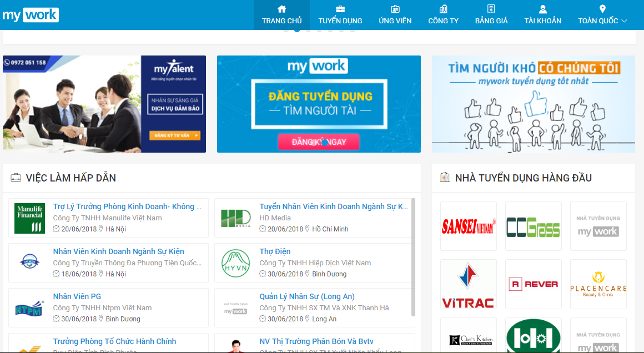Image resolution: width=644 pixels, height=353 pixels.
Task: Click the person icon above TÀI KHOẢN
Action: point(542,8)
